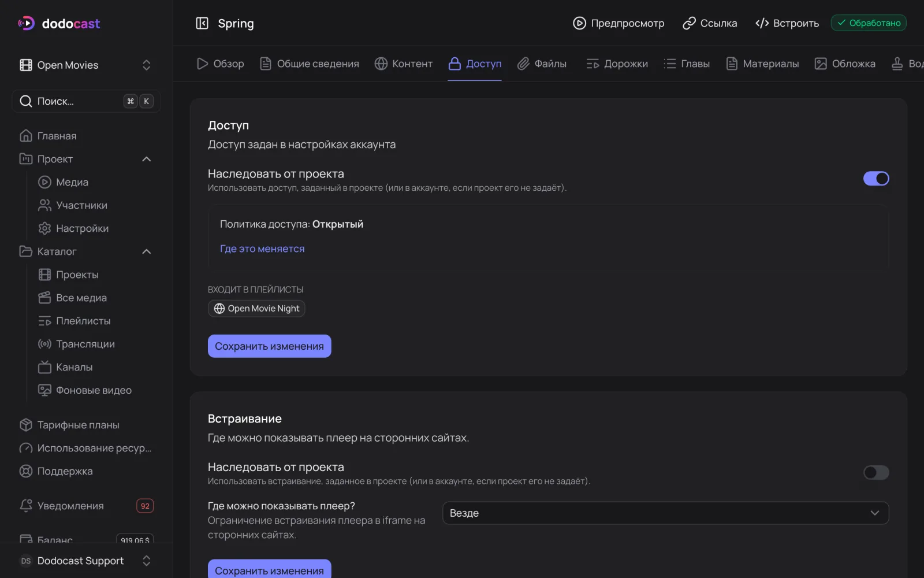The image size is (924, 578).
Task: Click the ВХОДИТ В ПЛЕЙЛИСТЫ label
Action: [256, 290]
